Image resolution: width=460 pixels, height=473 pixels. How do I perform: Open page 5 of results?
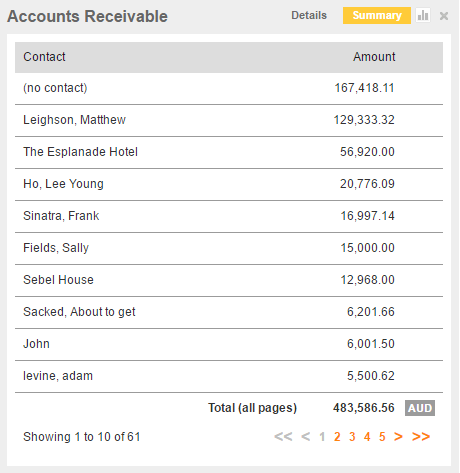[x=382, y=436]
